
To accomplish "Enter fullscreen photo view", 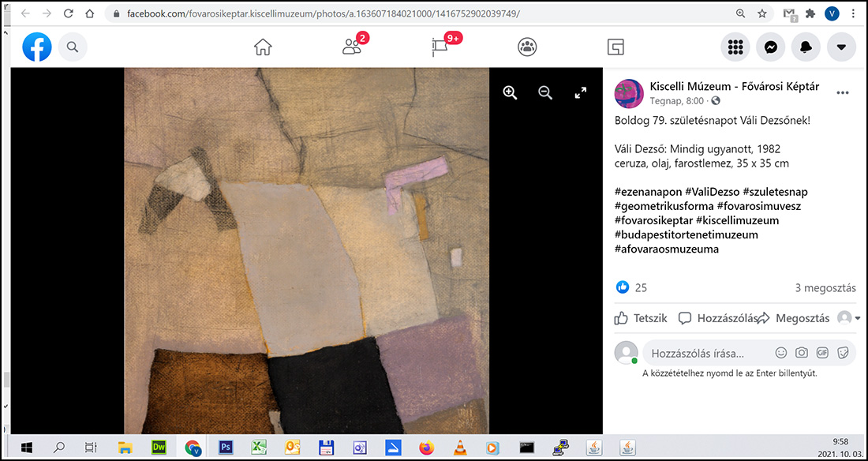I will pyautogui.click(x=580, y=92).
